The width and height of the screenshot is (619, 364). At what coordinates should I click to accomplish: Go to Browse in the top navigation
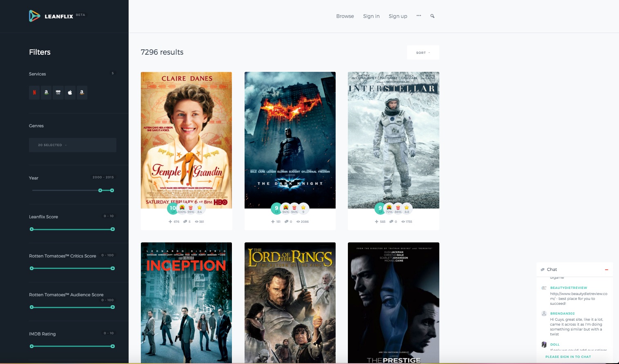click(x=345, y=16)
